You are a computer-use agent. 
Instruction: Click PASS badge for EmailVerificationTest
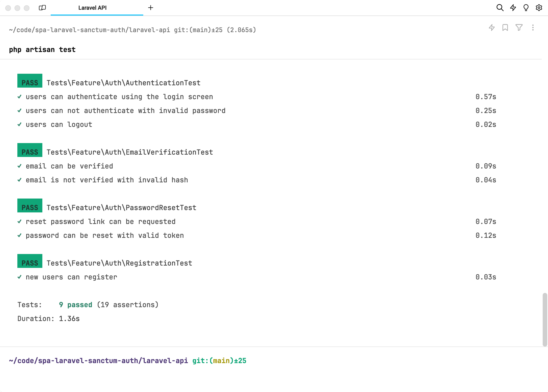click(x=30, y=150)
